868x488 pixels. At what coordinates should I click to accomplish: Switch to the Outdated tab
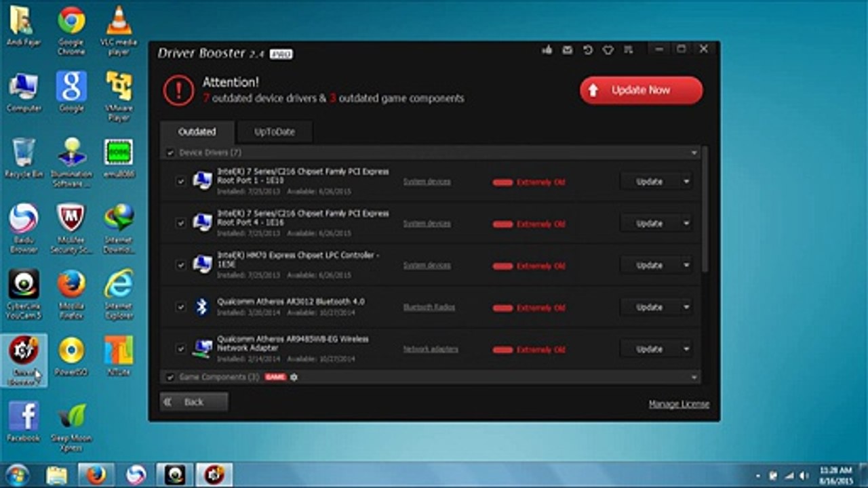click(x=197, y=132)
